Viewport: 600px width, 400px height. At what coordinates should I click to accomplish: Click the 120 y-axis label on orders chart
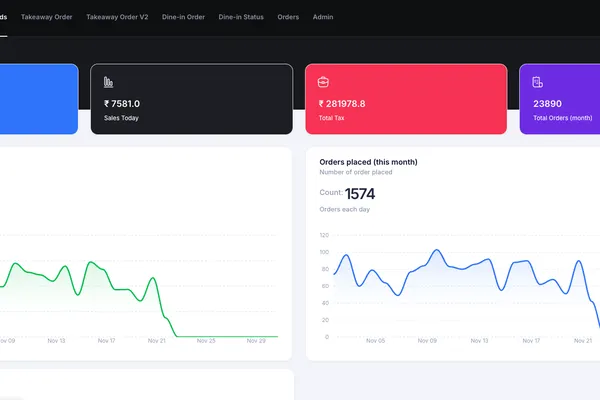(x=324, y=235)
